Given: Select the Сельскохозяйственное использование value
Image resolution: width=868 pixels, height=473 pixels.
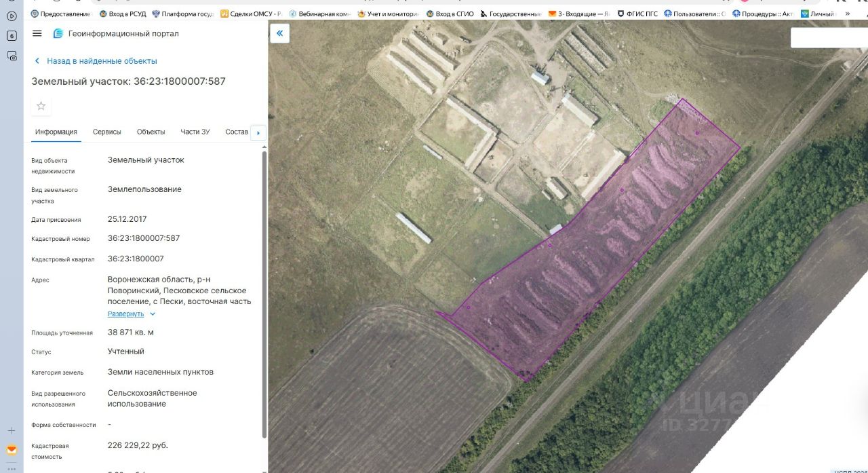Looking at the screenshot, I should (153, 398).
